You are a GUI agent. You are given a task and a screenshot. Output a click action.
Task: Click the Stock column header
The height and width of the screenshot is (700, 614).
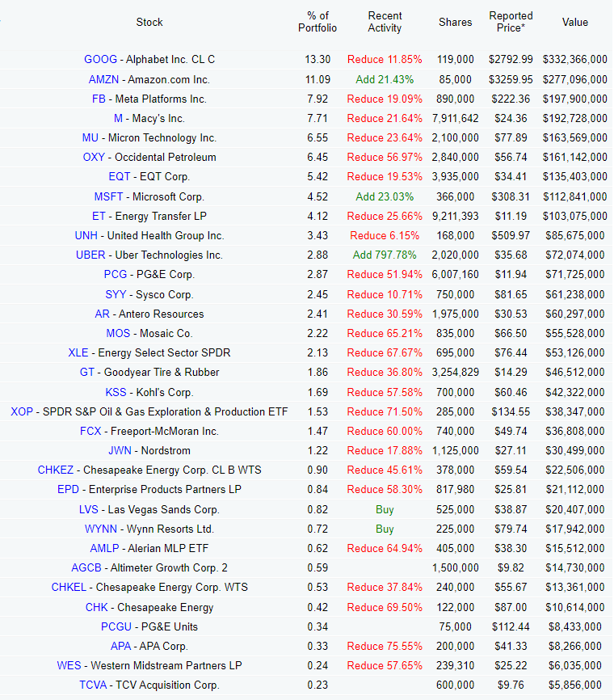(149, 22)
